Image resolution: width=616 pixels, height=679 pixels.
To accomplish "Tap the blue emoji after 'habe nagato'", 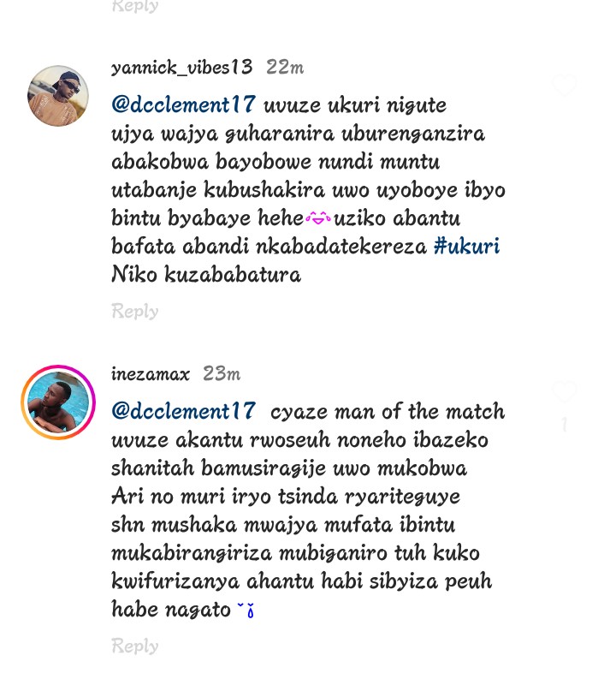I will click(x=246, y=611).
